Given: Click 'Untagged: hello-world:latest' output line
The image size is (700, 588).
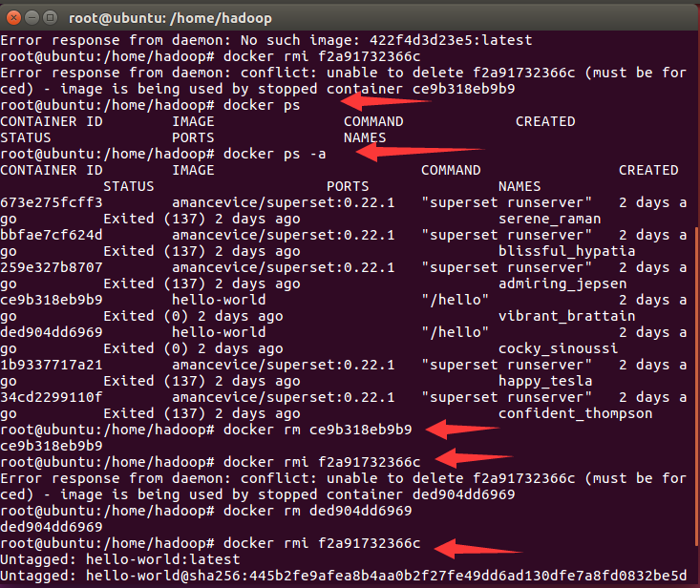Looking at the screenshot, I should [120, 560].
